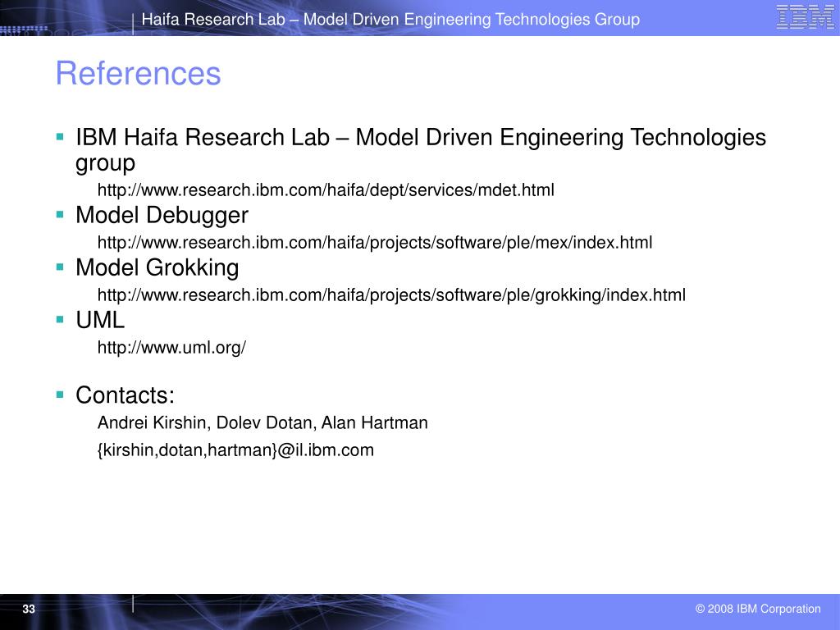Open the Model Debugger mex/index.html URL
The width and height of the screenshot is (840, 630).
tap(374, 243)
